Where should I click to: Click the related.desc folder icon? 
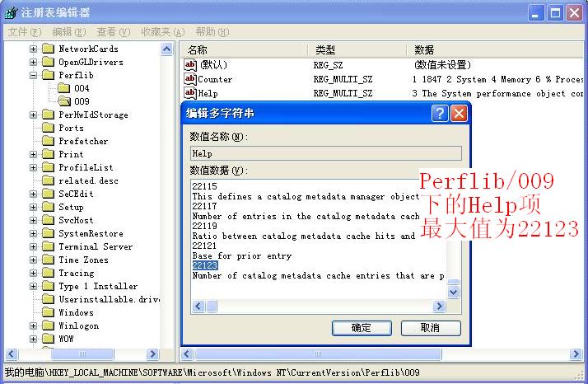pos(49,180)
